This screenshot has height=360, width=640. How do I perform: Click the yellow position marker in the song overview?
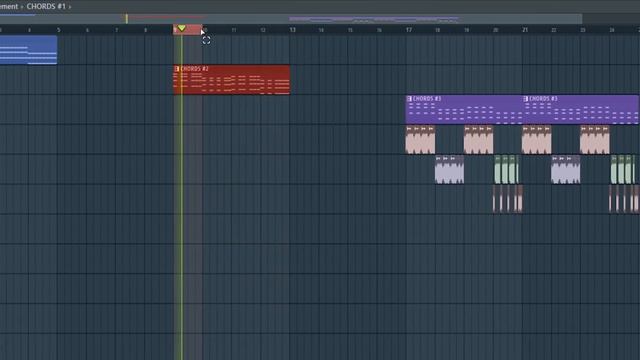tap(127, 18)
